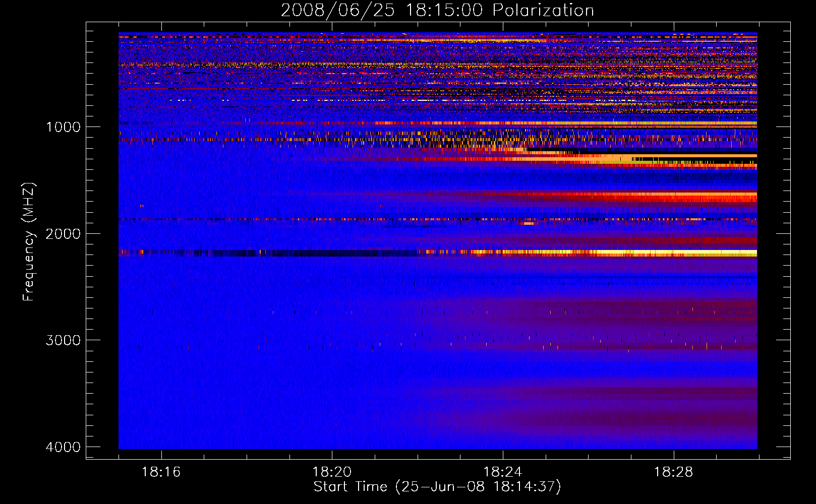Select the 'Frequency (MHZ)' axis label
The image size is (816, 504).
tap(29, 241)
